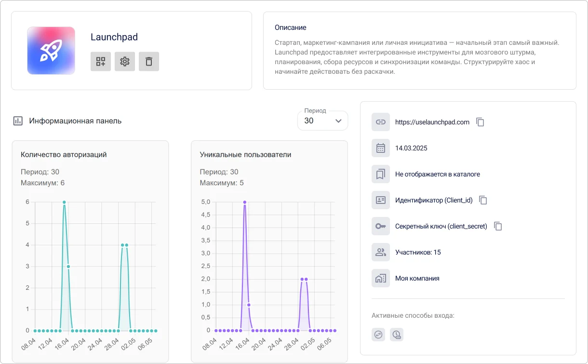Click the Максимум: 5 label
Screen dimensions: 588x364
click(x=222, y=183)
